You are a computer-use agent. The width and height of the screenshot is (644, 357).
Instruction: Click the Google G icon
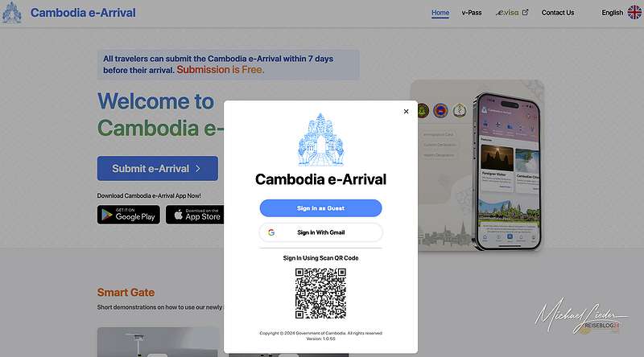(x=271, y=232)
